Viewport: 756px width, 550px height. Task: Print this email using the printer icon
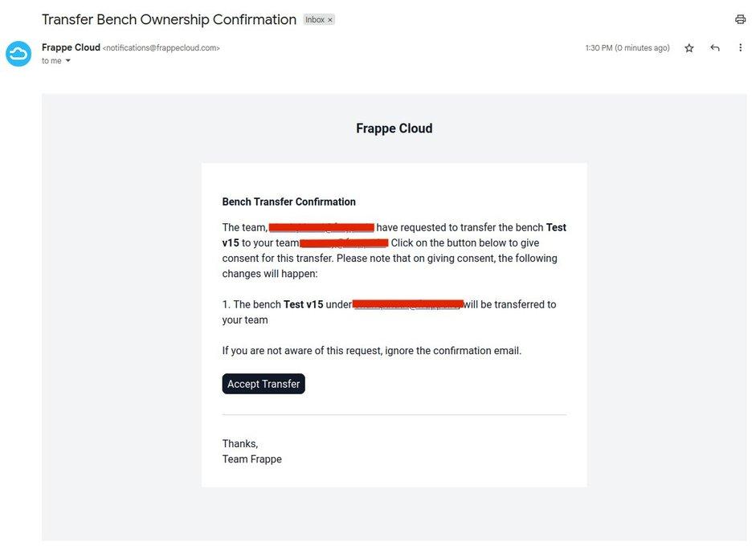(740, 19)
